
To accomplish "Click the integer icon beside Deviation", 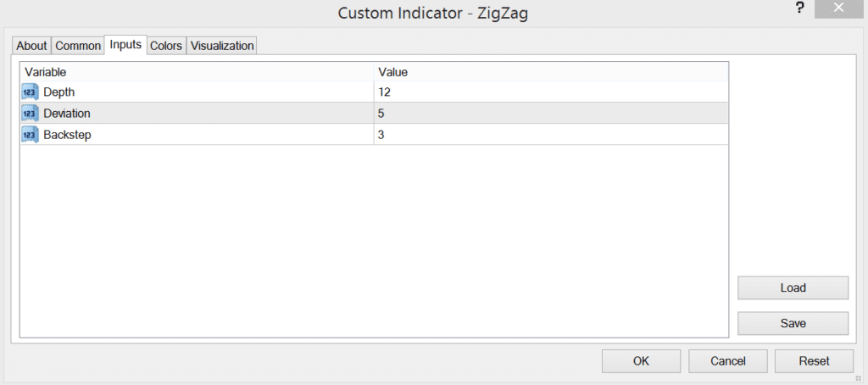I will point(30,113).
